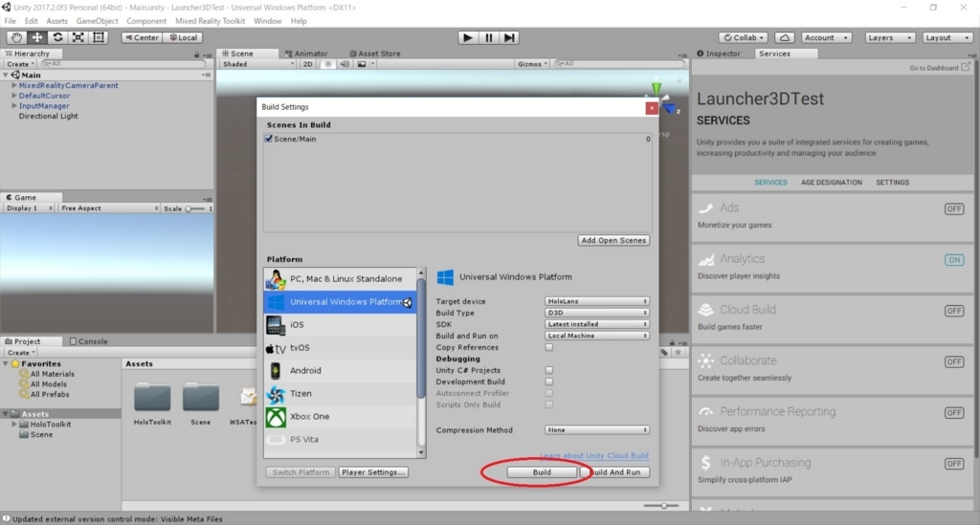The image size is (980, 525).
Task: Click the scene orientation gizmo
Action: click(661, 98)
